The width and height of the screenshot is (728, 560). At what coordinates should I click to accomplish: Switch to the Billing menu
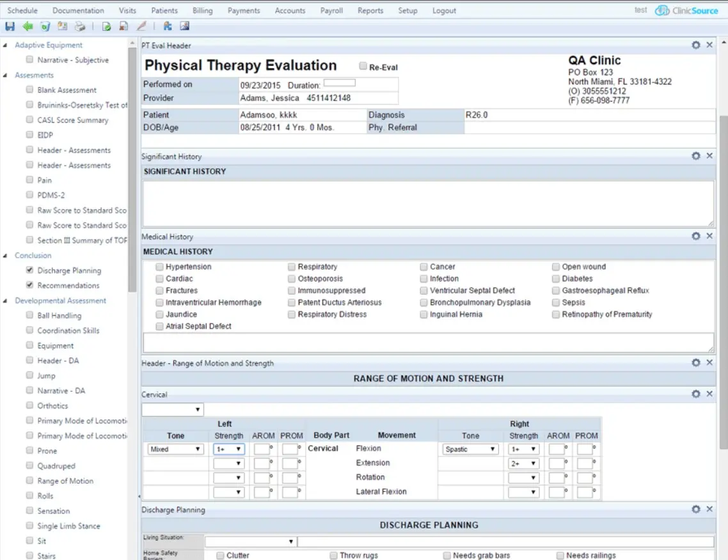point(202,10)
